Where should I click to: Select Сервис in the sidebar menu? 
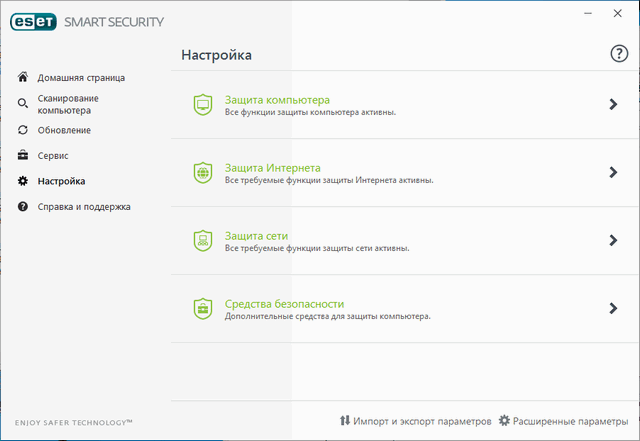53,156
